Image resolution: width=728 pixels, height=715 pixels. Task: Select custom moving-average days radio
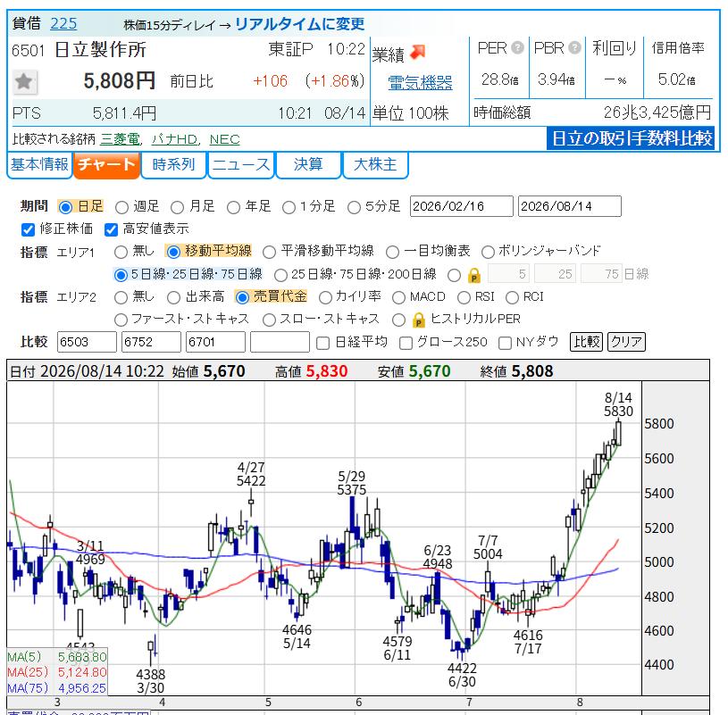pos(454,275)
